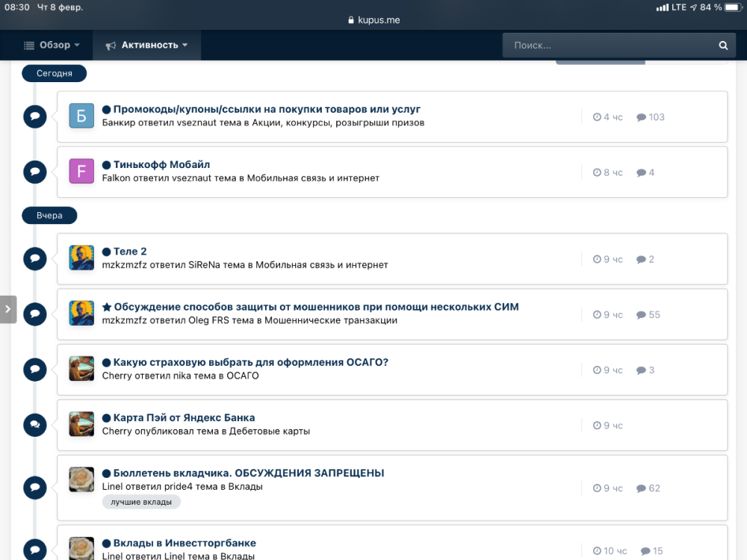Open Cherry's avatar on the ОСАГО topic

(x=81, y=368)
